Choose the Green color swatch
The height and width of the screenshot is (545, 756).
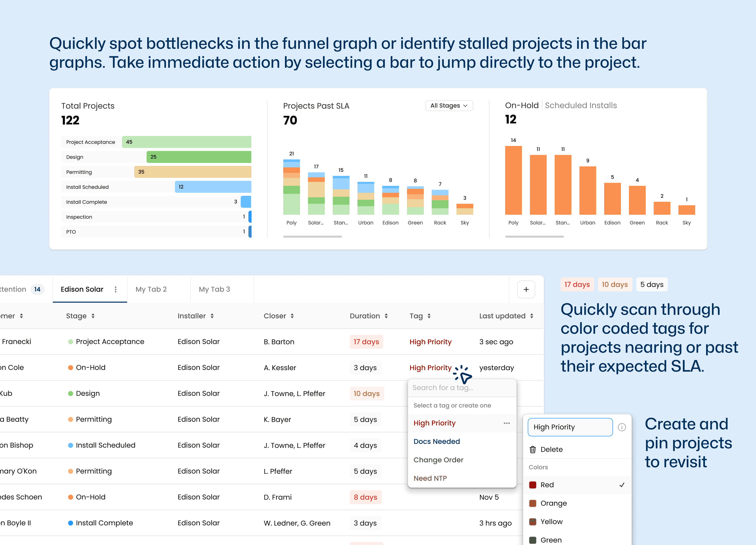pyautogui.click(x=533, y=540)
